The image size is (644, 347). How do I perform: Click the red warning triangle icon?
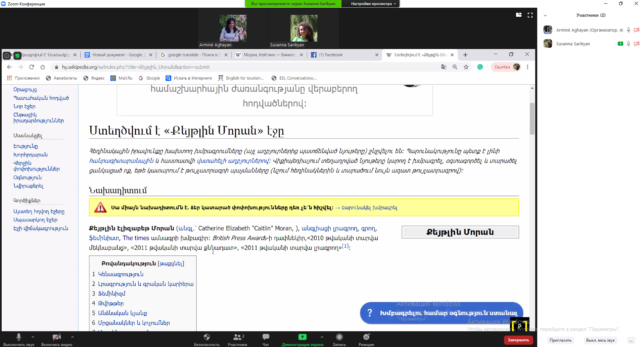(x=100, y=207)
